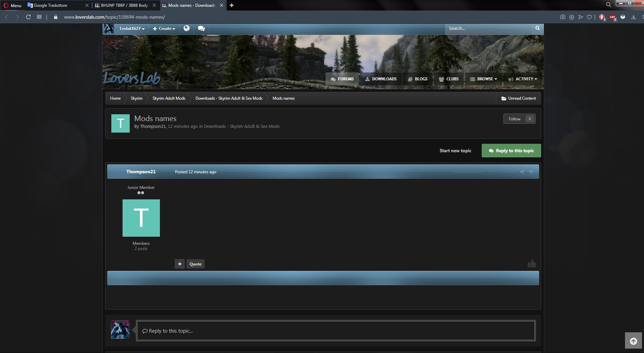Click the user avatar in the forum navbar
644x353 pixels.
click(x=109, y=28)
